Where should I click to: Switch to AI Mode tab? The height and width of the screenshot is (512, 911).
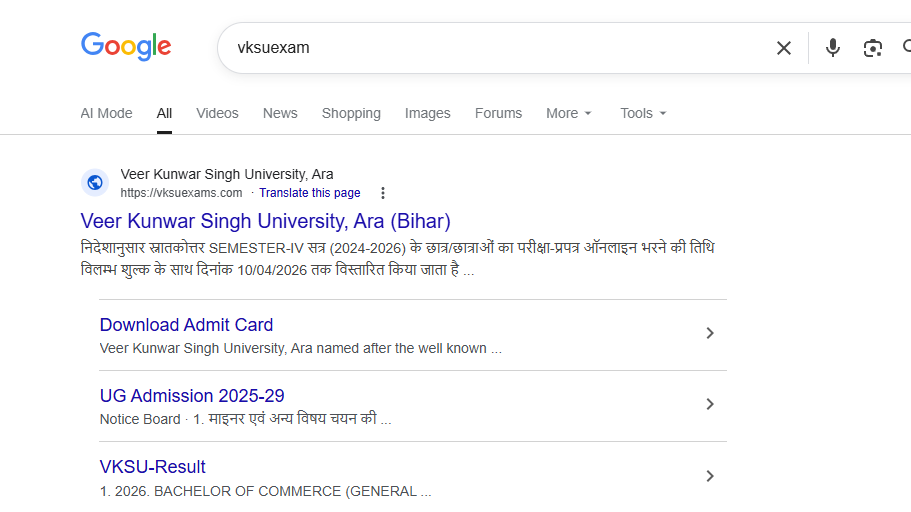click(x=106, y=113)
